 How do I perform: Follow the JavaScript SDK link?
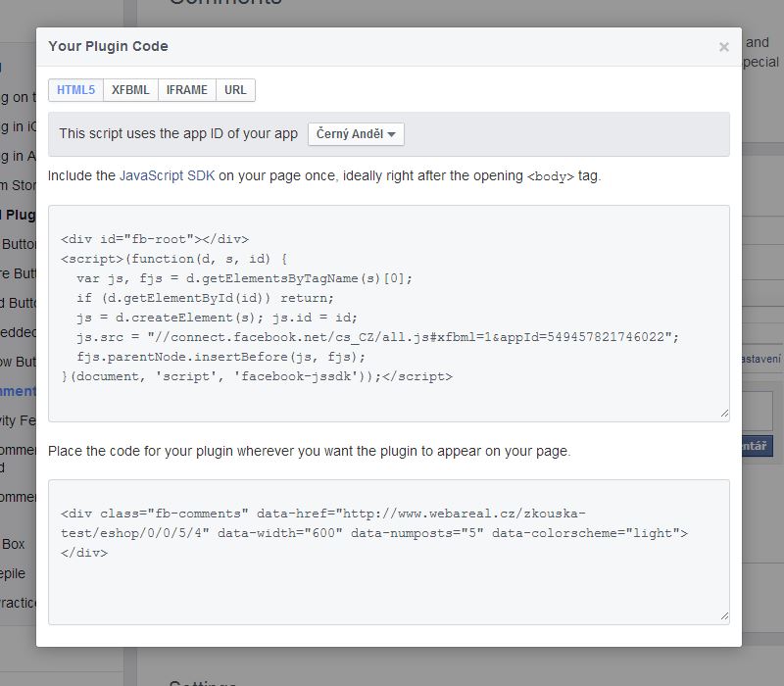(x=167, y=176)
